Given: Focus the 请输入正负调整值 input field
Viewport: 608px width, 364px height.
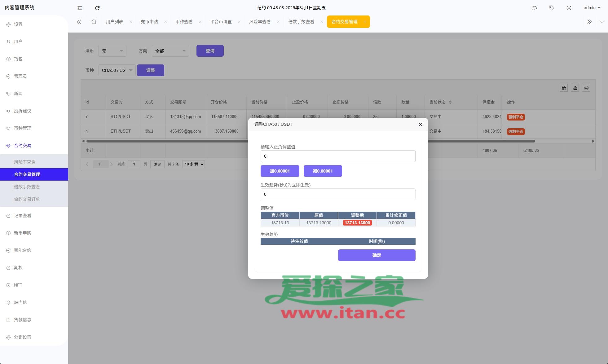Looking at the screenshot, I should (x=338, y=156).
